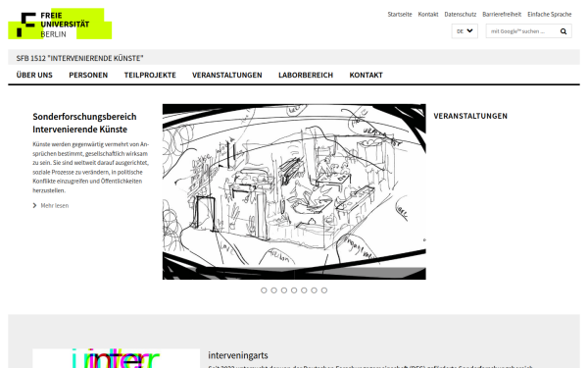The image size is (588, 368).
Task: Click the intro paragraph starting "Künste werden gegenwärtig"
Action: 90,168
